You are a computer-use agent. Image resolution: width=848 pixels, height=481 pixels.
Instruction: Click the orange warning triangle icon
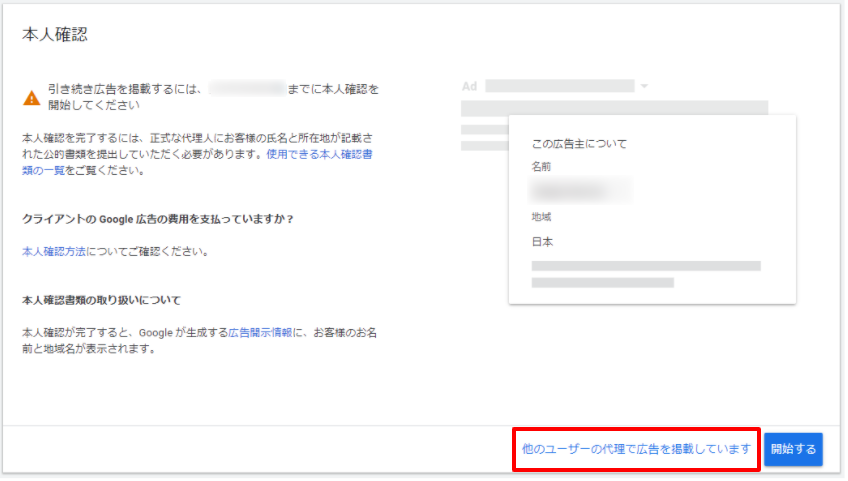(33, 98)
